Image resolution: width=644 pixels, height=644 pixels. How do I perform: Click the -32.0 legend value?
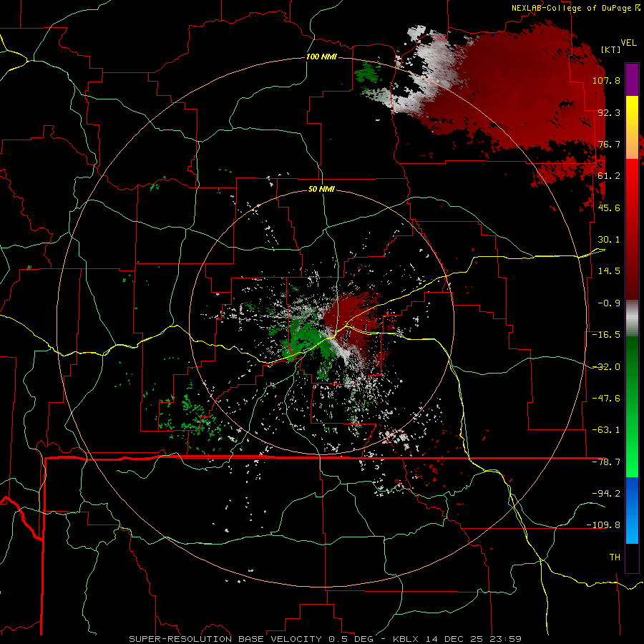click(x=606, y=367)
